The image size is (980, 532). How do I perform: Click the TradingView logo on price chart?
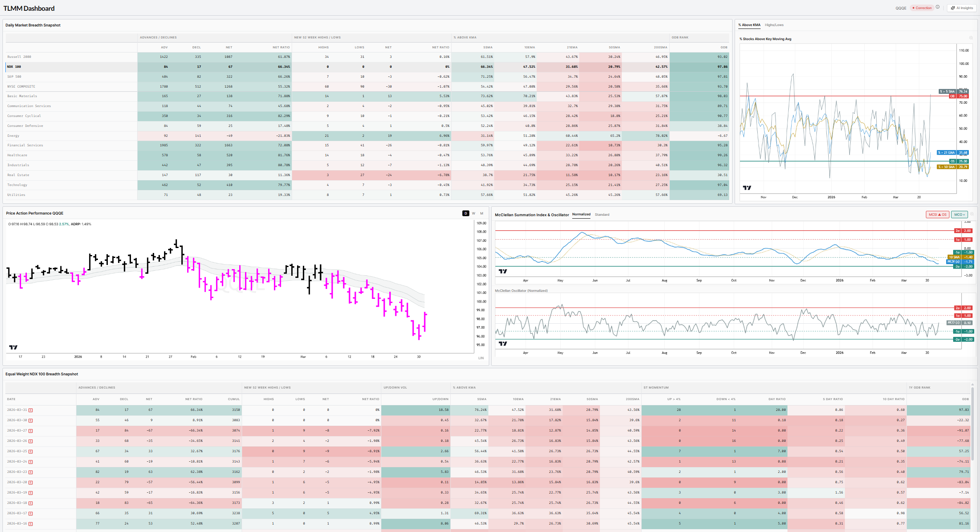point(13,347)
